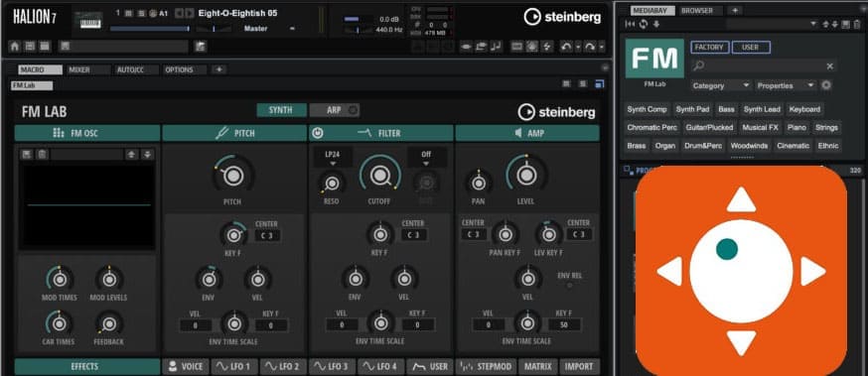
Task: Click the MediaBay rewind-to-start icon
Action: pyautogui.click(x=630, y=24)
